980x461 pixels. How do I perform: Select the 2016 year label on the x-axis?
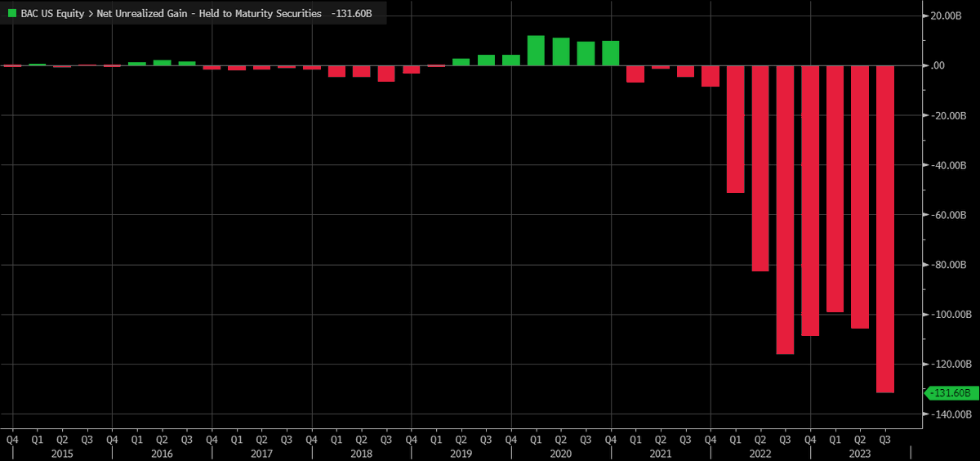click(x=162, y=452)
